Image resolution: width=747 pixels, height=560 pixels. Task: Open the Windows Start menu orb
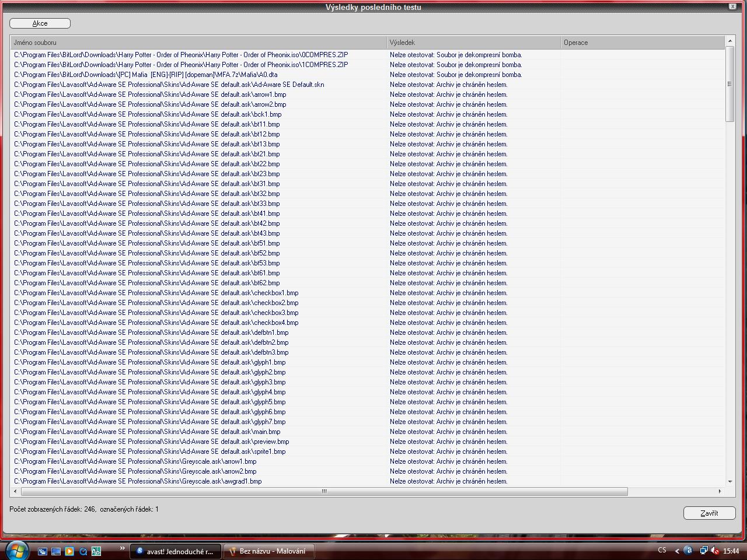[x=16, y=550]
